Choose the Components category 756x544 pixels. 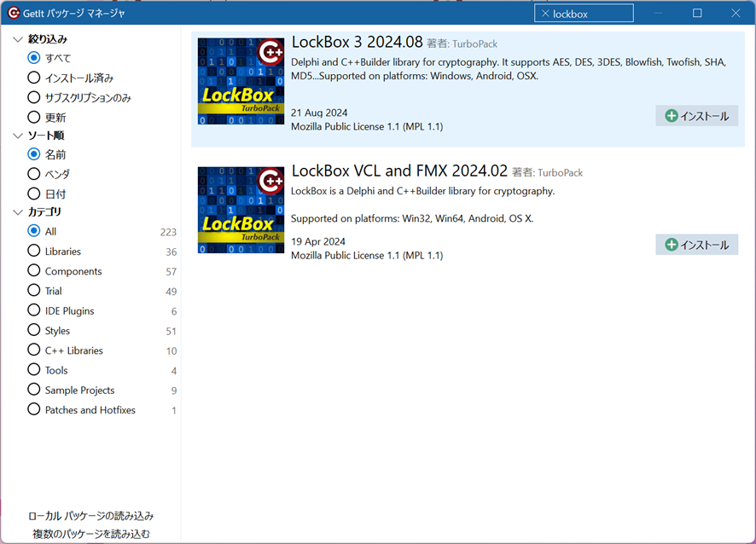34,271
